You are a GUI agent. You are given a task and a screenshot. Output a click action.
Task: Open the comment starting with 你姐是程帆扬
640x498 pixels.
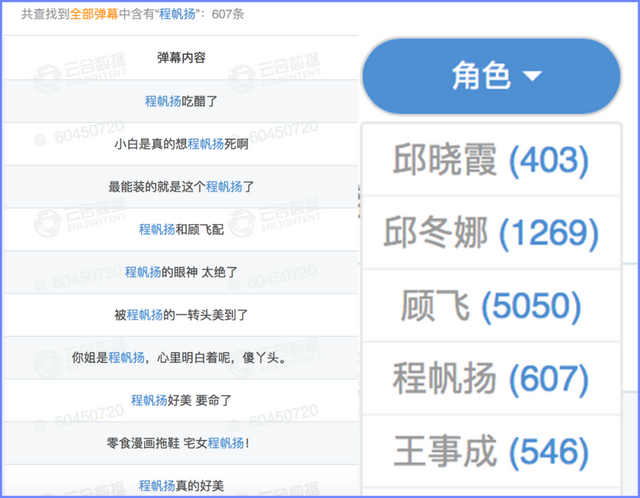181,357
